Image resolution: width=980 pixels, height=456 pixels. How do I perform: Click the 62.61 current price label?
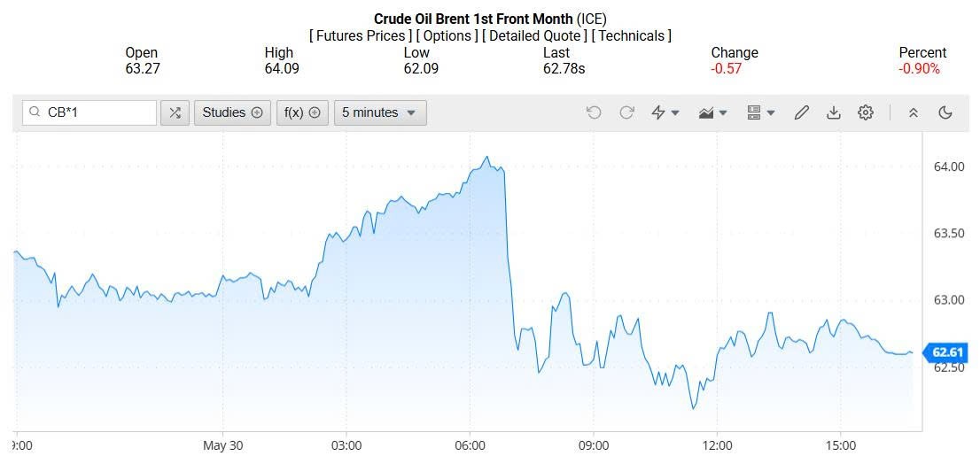[947, 352]
